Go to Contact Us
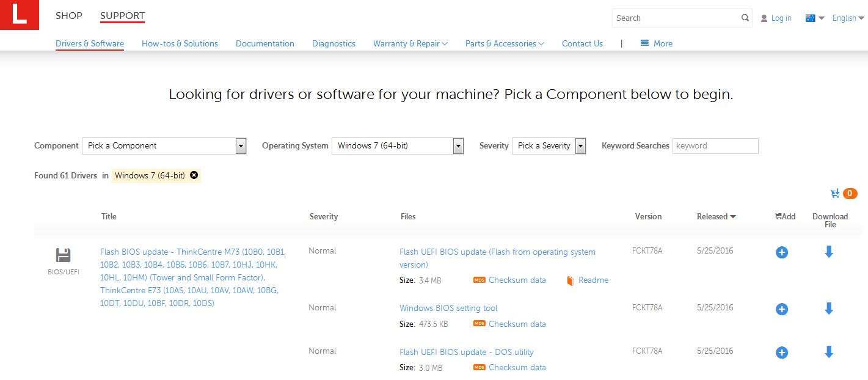Image resolution: width=868 pixels, height=380 pixels. pyautogui.click(x=582, y=43)
